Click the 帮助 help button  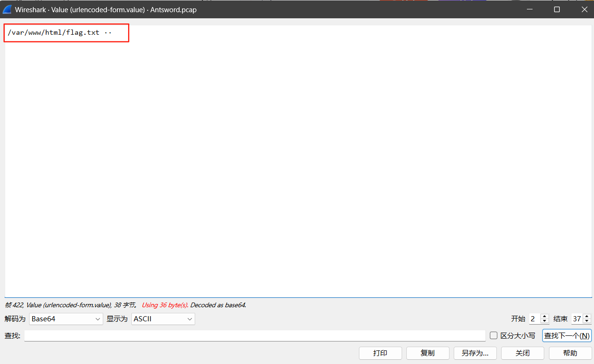pos(571,353)
